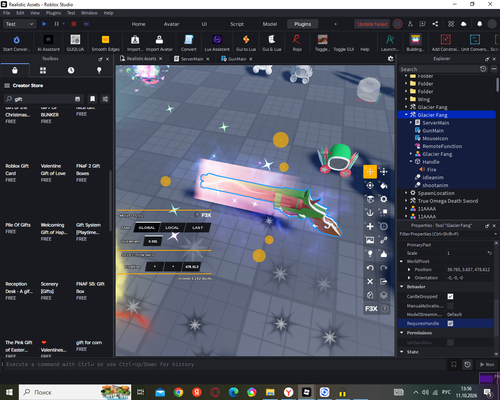This screenshot has width=500, height=400.
Task: Expand the Position property
Action: pyautogui.click(x=409, y=269)
